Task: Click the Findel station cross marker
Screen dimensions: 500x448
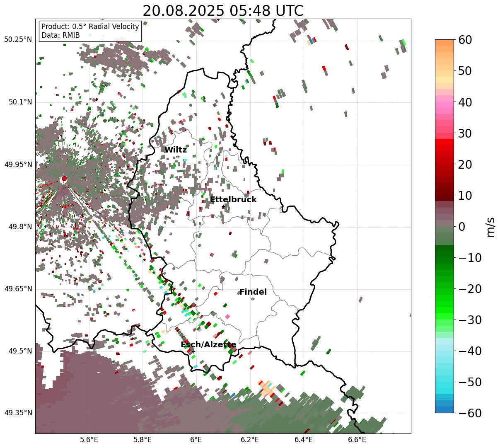Action: click(x=253, y=299)
